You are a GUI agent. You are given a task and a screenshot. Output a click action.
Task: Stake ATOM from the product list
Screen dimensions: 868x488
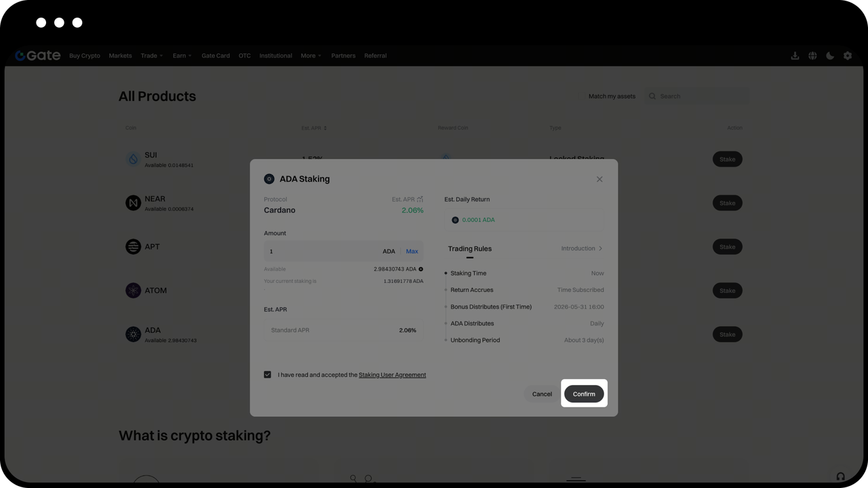pyautogui.click(x=728, y=290)
